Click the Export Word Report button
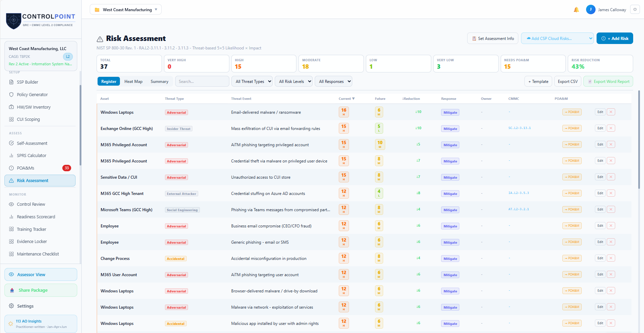Viewport: 644px width, 333px height. (608, 81)
